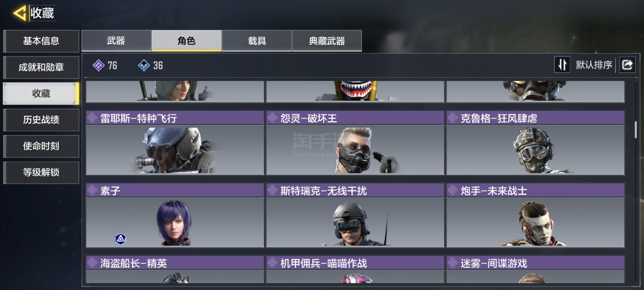
Task: Click the share export icon
Action: [x=627, y=65]
